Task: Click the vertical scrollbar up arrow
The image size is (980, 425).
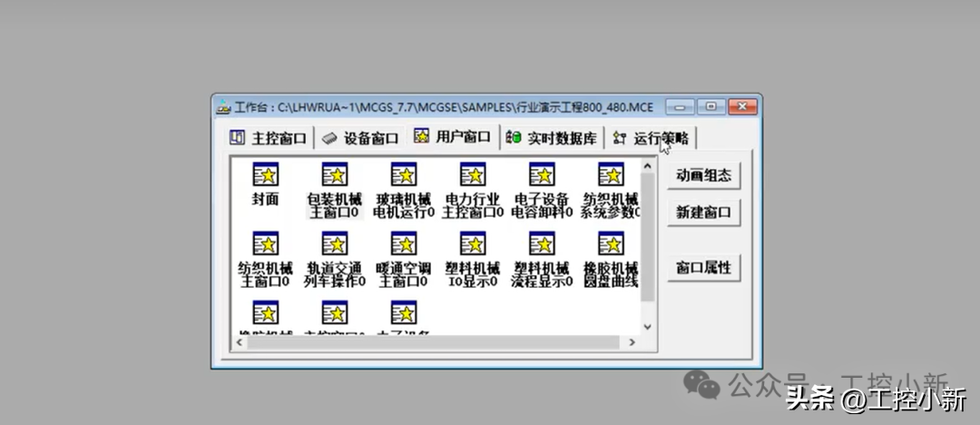Action: tap(647, 165)
